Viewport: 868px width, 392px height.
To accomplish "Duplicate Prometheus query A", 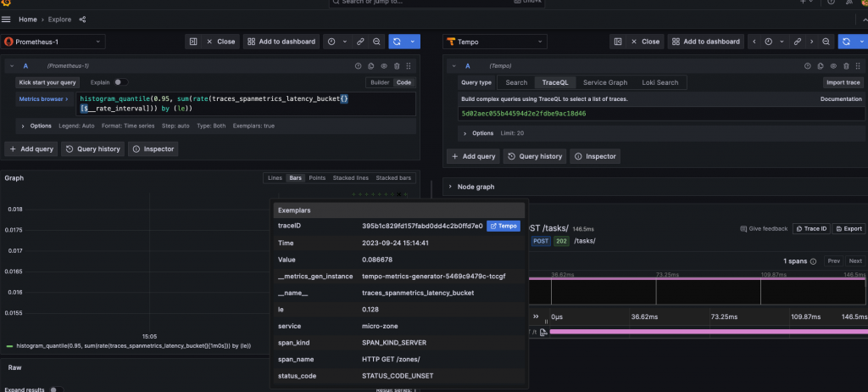I will 371,66.
